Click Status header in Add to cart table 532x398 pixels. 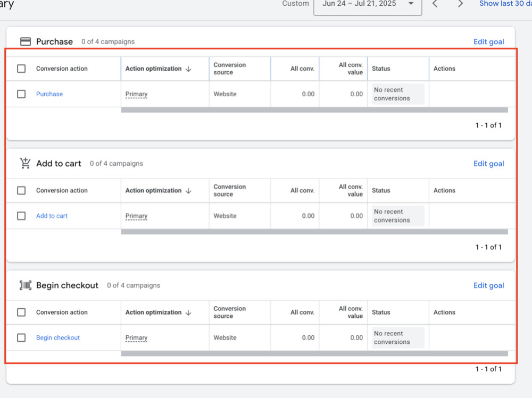pos(381,191)
